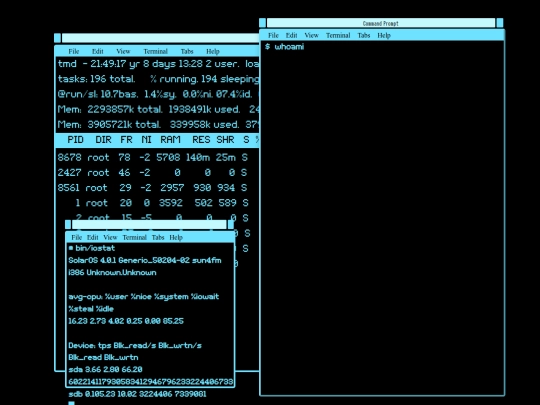Click the 'tmd - 21:49:17' uptime line
Viewport: 540px width, 405px height.
click(x=158, y=64)
